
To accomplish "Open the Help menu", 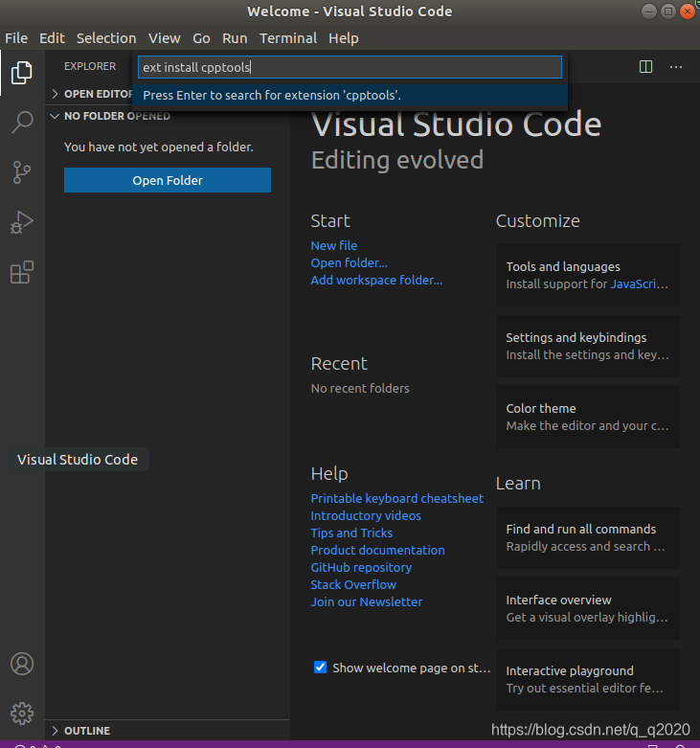I will tap(344, 38).
